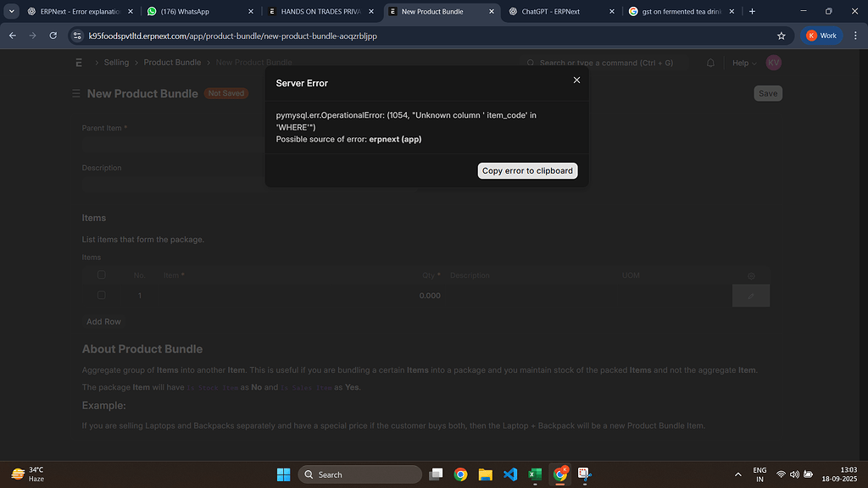Go forward in browser history
The height and width of the screenshot is (488, 868).
[33, 36]
